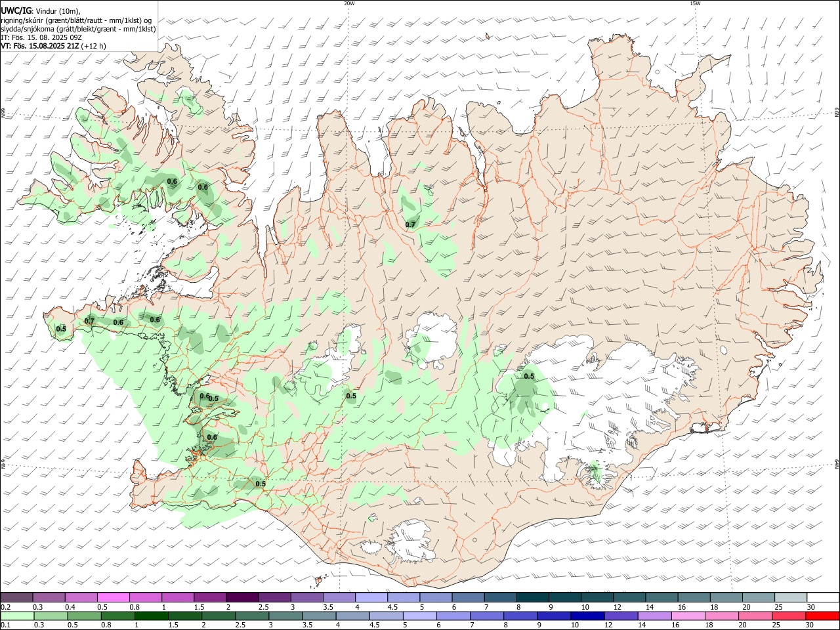Viewport: 840px width, 630px height.
Task: Pick the lower-row blue swatch labeled 8
Action: (x=520, y=616)
